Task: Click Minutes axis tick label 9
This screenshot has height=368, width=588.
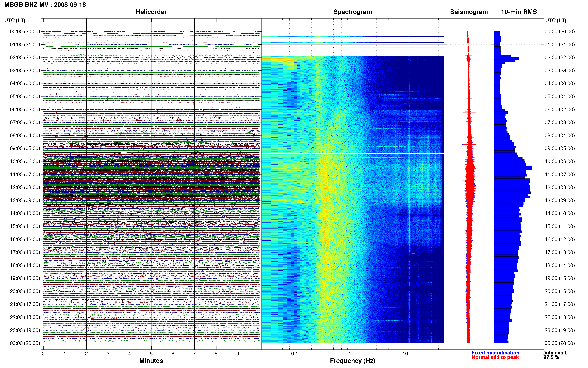Action: tap(237, 354)
